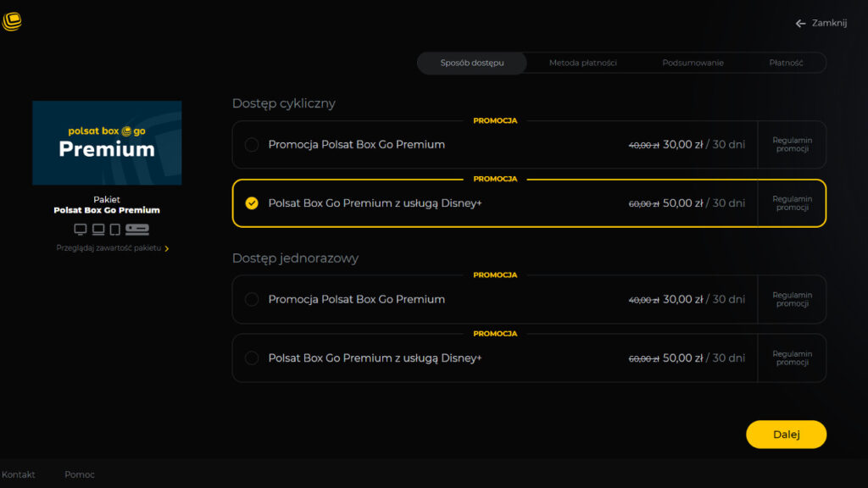
Task: Expand package contents via the yellow chevron
Action: 167,248
